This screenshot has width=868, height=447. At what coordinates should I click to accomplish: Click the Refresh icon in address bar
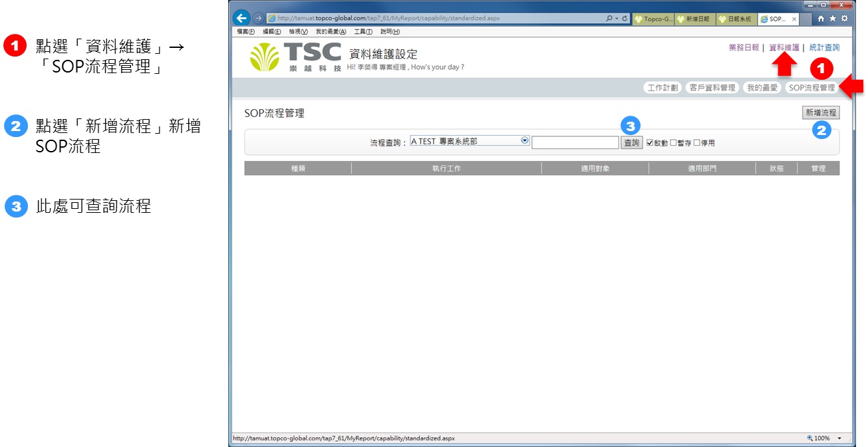[625, 19]
